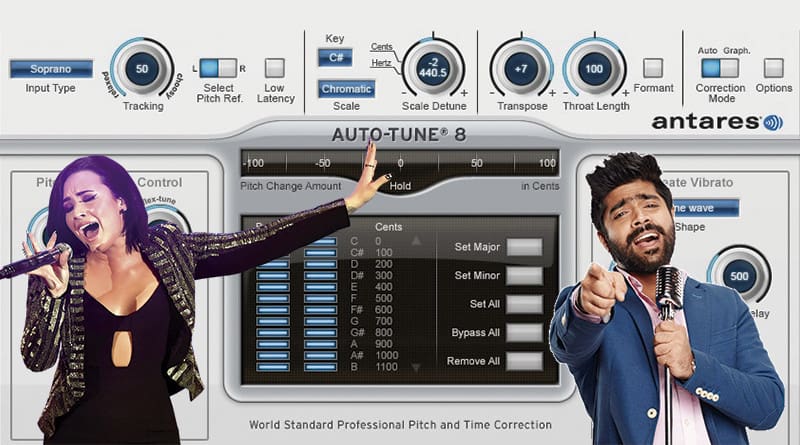
Task: Enable the Formant button
Action: click(653, 67)
